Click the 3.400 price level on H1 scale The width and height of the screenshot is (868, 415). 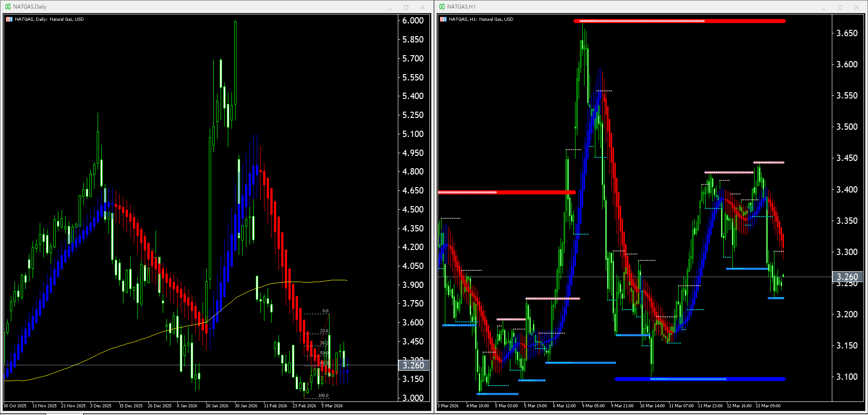tap(847, 189)
